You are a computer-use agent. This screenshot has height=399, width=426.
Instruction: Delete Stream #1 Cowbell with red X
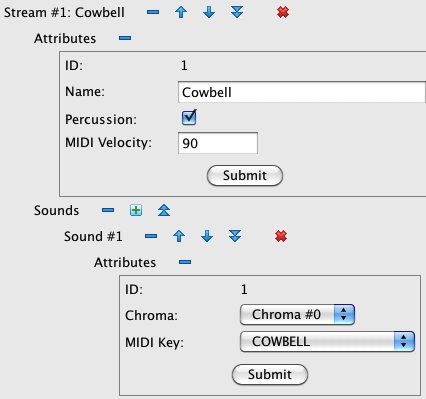283,12
